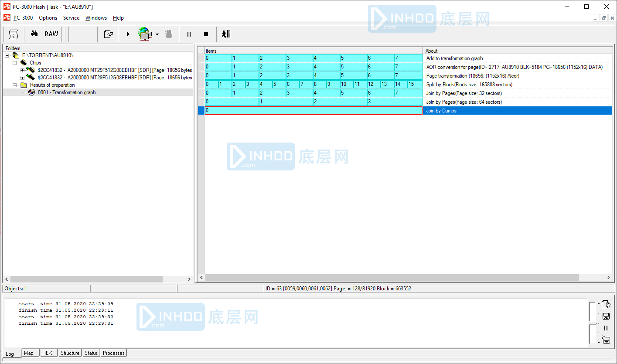617x364 pixels.
Task: Click the exit running man icon
Action: (x=225, y=34)
